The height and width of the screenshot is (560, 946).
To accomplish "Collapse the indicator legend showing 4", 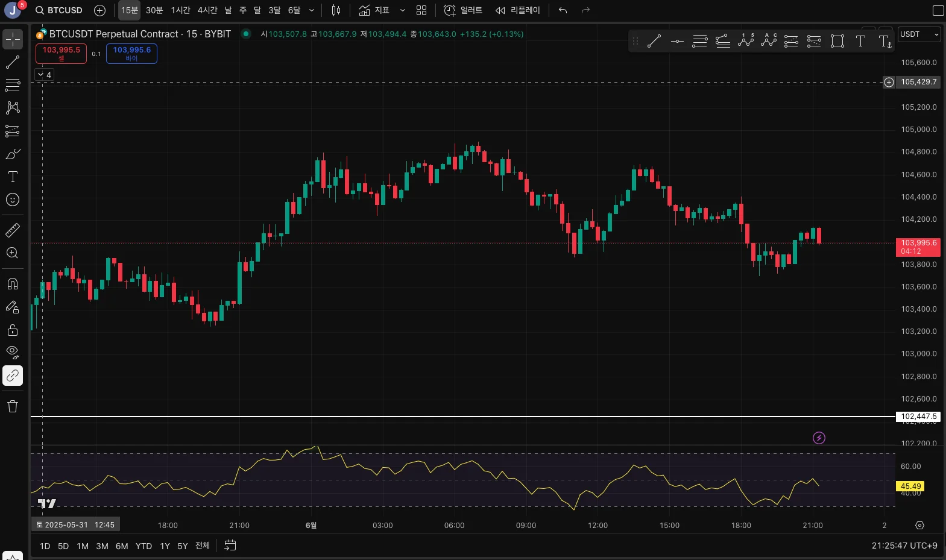I will coord(45,75).
